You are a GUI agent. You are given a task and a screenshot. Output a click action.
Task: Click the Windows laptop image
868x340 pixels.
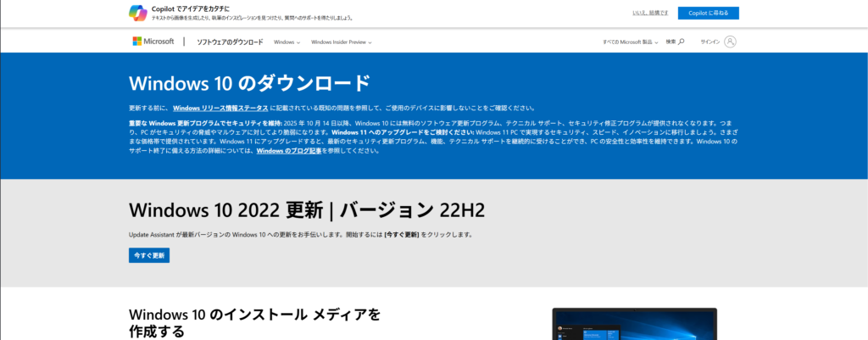click(x=634, y=324)
